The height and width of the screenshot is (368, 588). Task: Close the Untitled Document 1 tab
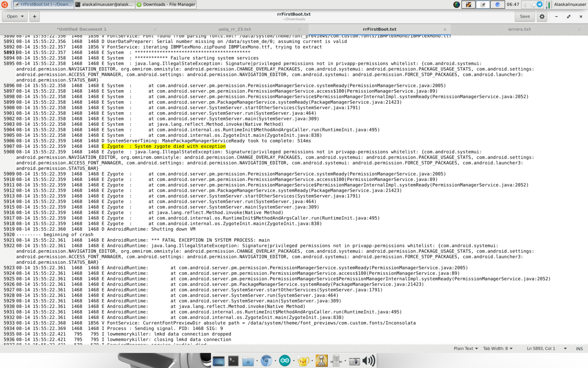pos(155,29)
